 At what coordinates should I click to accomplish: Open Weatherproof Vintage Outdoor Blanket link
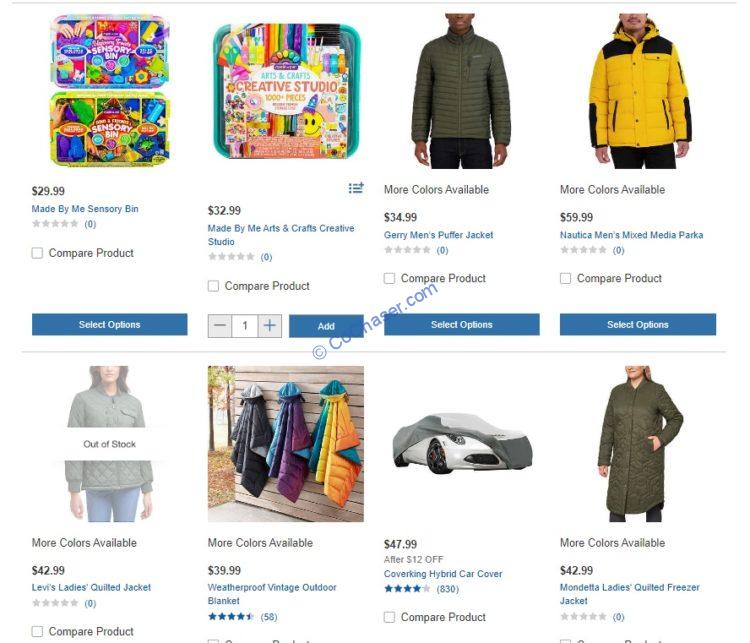tap(272, 594)
